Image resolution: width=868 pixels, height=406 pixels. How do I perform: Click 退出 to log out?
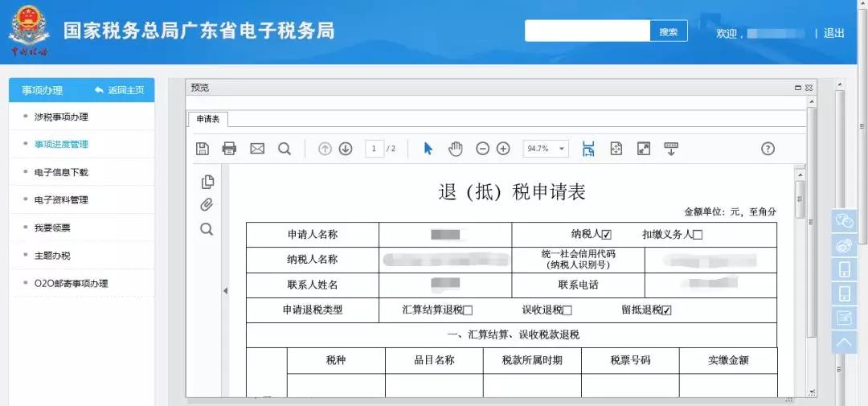pos(833,33)
